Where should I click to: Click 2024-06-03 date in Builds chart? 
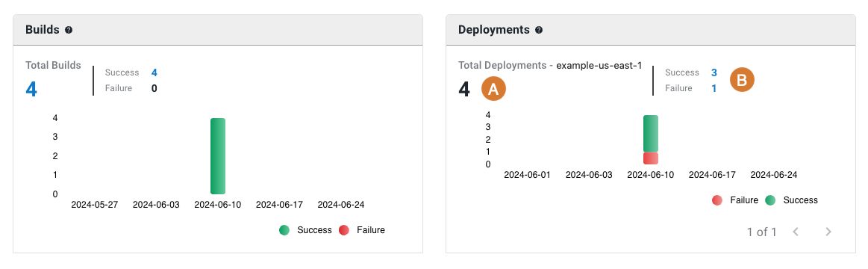(156, 205)
